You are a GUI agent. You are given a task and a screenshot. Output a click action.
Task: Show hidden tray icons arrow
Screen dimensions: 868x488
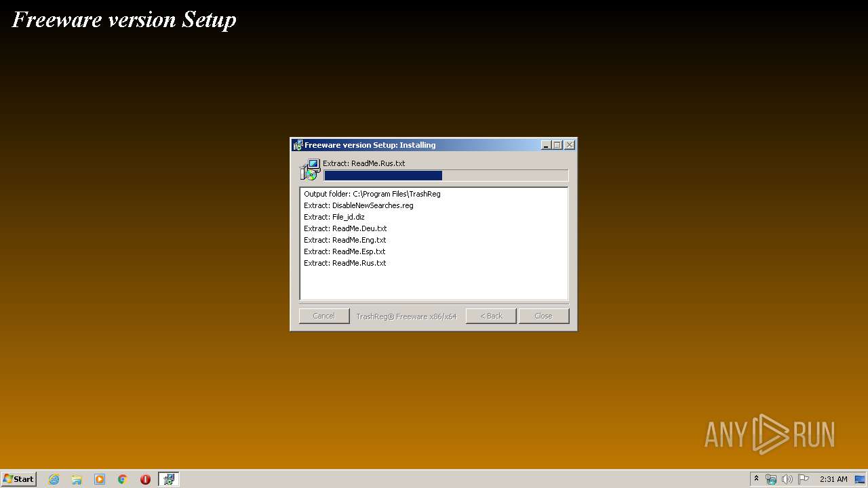757,479
